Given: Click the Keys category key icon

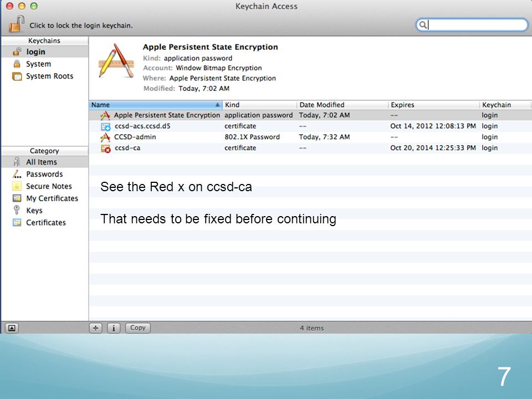Looking at the screenshot, I should point(16,210).
